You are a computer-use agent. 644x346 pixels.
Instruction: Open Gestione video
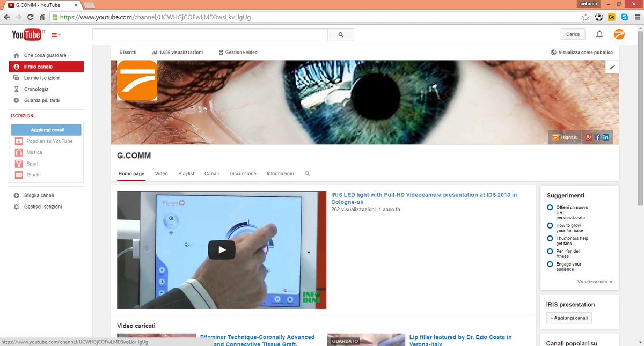pyautogui.click(x=238, y=53)
